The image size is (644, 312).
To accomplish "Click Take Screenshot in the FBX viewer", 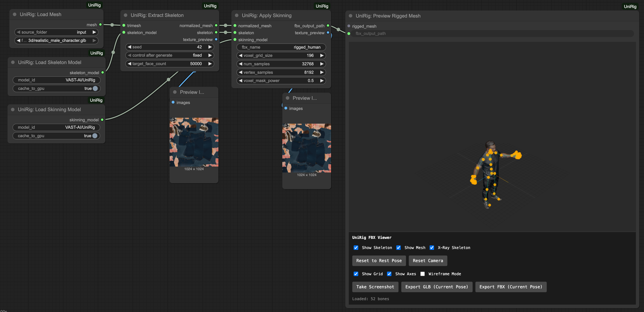I will point(375,287).
